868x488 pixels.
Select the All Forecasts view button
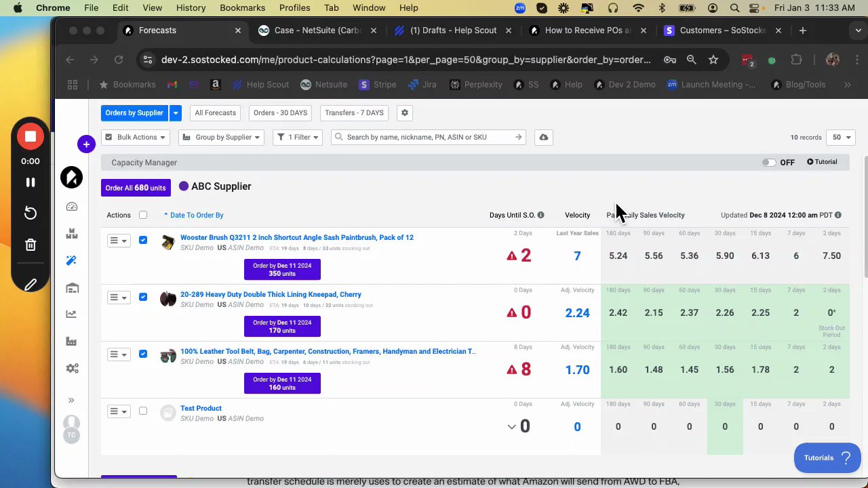coord(216,113)
